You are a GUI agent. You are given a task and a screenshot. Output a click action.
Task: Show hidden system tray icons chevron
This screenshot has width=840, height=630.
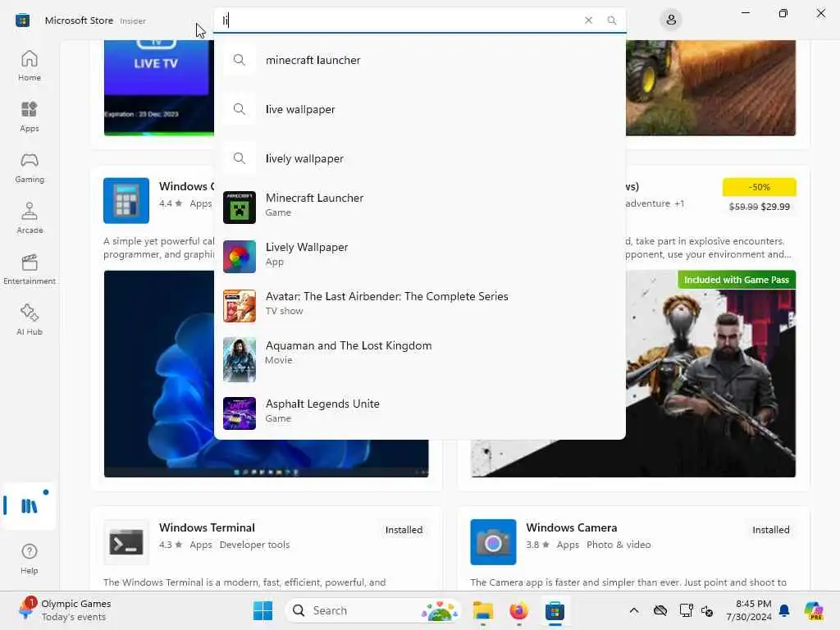coord(634,610)
